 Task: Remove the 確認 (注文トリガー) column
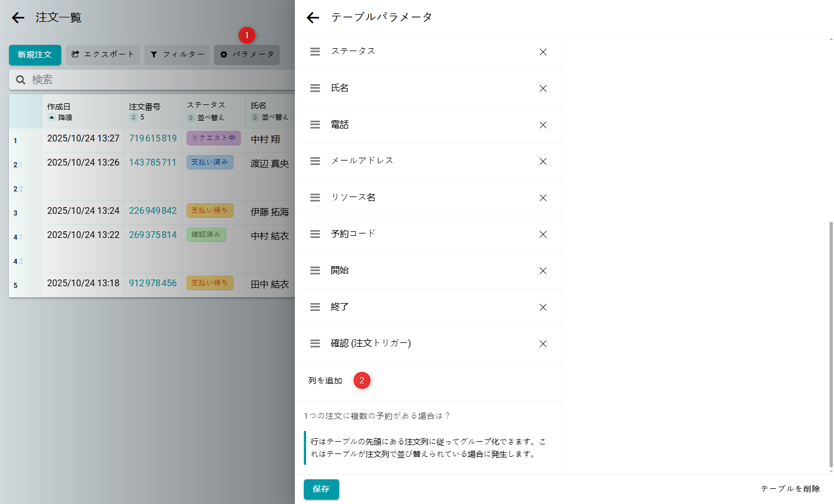[x=543, y=343]
